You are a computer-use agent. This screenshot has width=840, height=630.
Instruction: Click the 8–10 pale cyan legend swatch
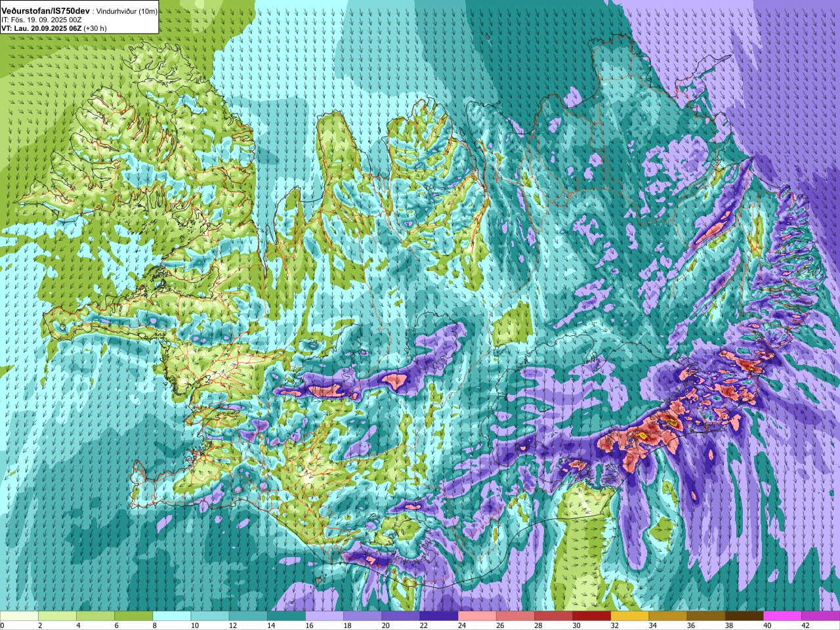click(x=172, y=616)
